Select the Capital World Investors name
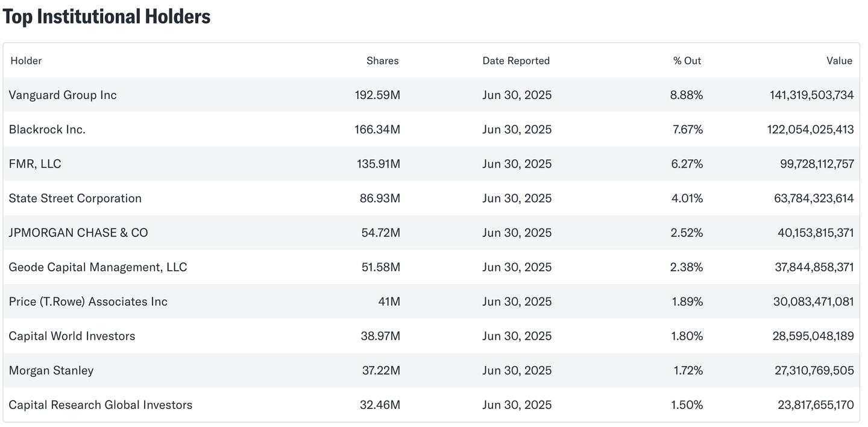868x427 pixels. (x=72, y=336)
